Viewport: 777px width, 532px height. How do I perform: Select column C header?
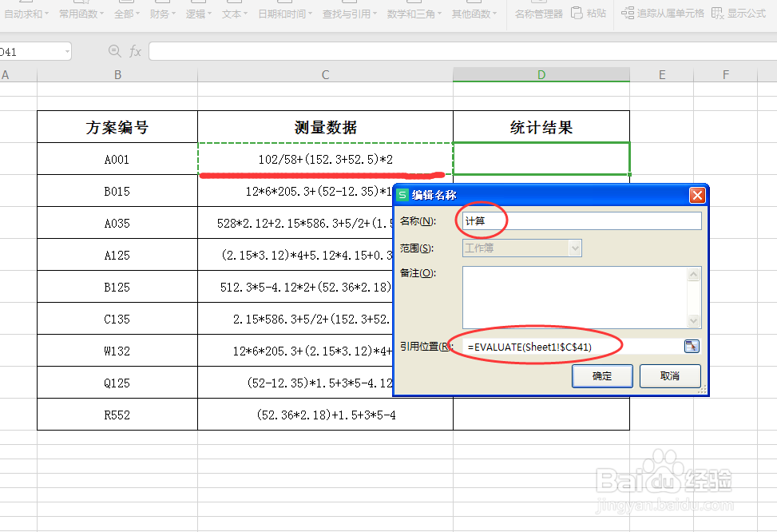[x=325, y=75]
